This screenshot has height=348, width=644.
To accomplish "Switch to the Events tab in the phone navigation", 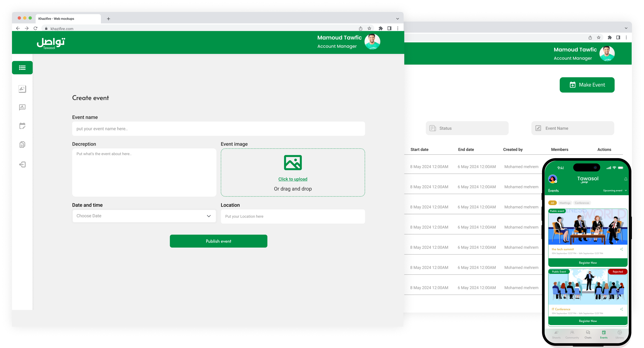I will pos(604,334).
